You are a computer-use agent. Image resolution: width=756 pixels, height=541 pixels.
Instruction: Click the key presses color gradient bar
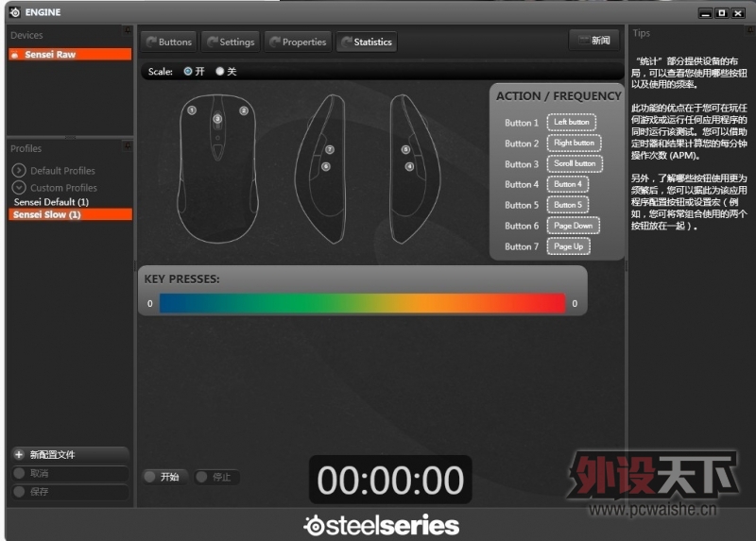[x=362, y=303]
